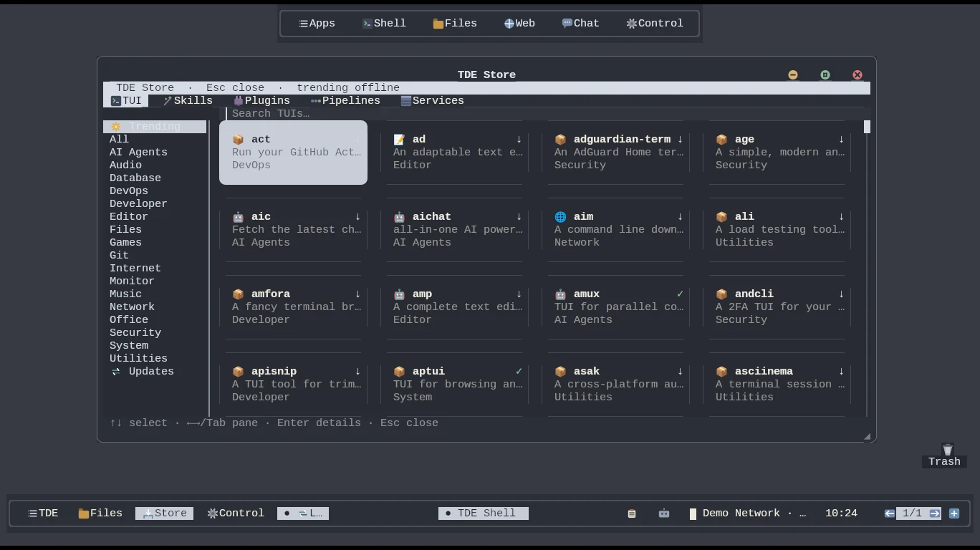Click the download arrow on the asciinema card
This screenshot has height=550, width=980.
(x=841, y=372)
